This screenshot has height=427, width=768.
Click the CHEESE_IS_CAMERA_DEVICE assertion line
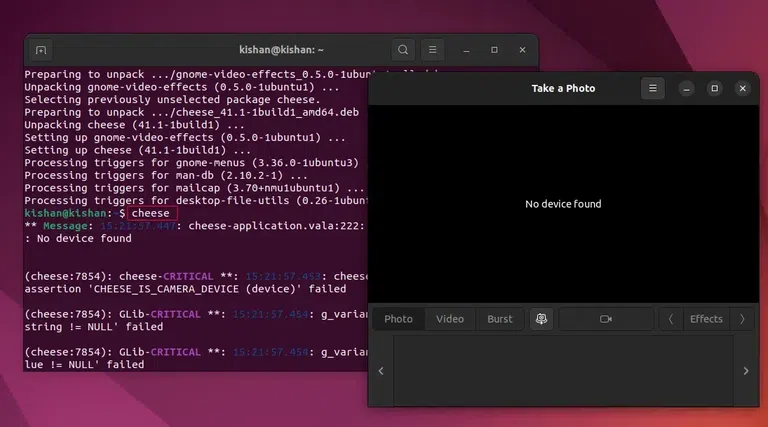[185, 289]
